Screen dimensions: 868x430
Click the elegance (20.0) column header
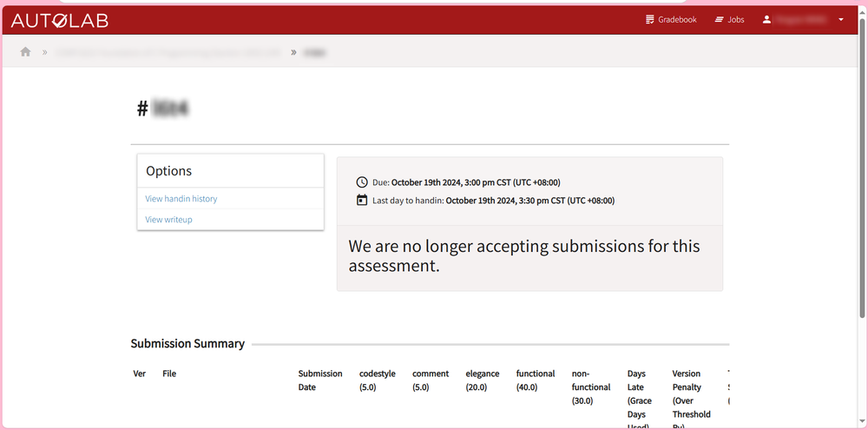(x=483, y=380)
